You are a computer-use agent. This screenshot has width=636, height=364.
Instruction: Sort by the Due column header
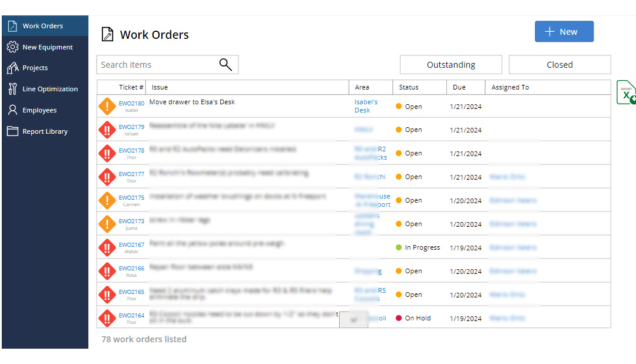[x=459, y=87]
